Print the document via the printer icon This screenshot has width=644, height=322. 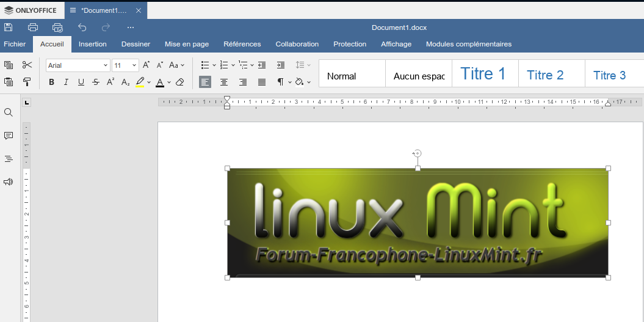click(x=33, y=27)
